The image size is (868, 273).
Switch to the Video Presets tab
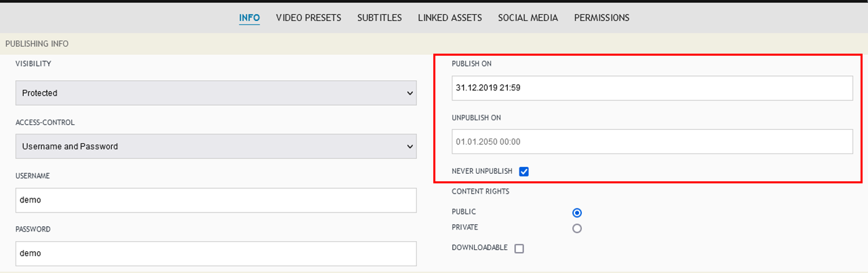pos(308,18)
